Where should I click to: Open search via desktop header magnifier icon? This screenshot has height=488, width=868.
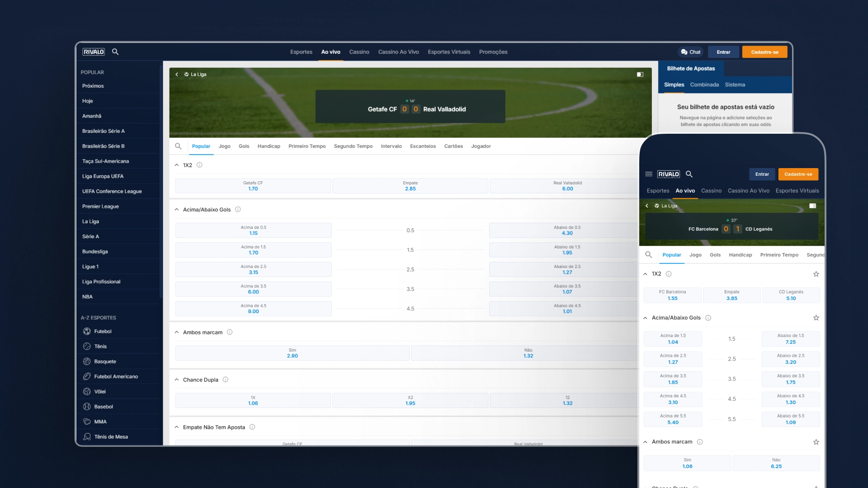tap(115, 52)
